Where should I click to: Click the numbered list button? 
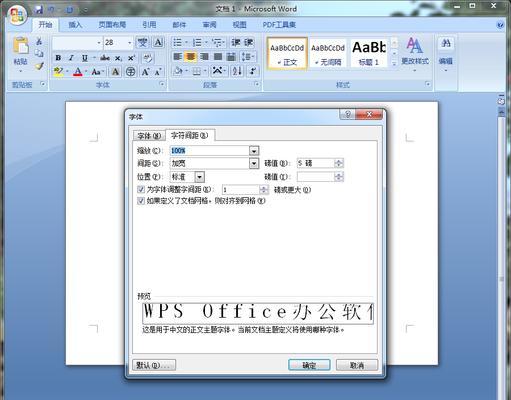(x=197, y=42)
